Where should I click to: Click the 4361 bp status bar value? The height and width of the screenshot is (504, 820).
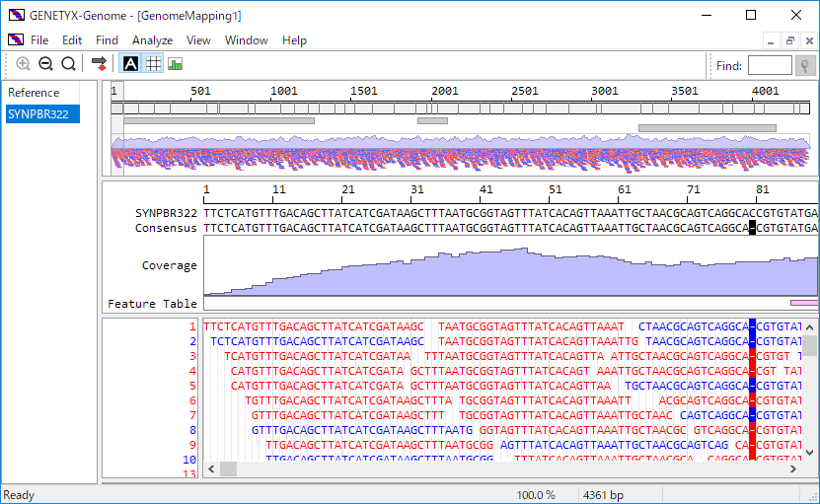(603, 495)
